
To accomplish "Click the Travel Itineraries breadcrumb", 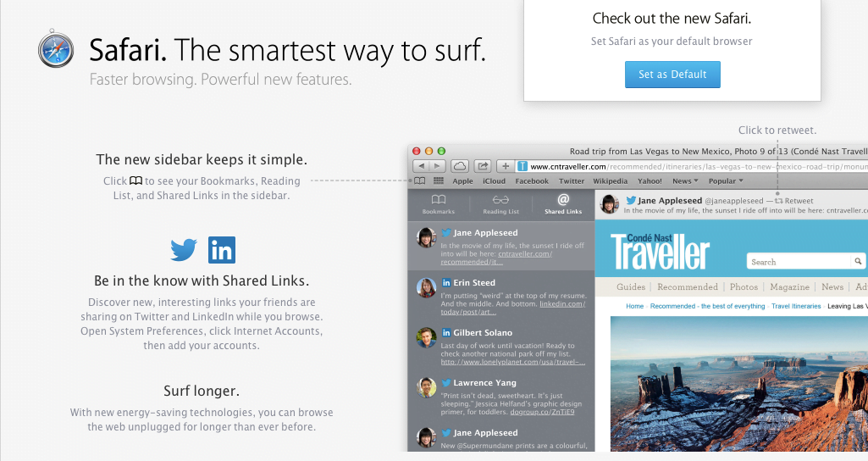I will [796, 306].
